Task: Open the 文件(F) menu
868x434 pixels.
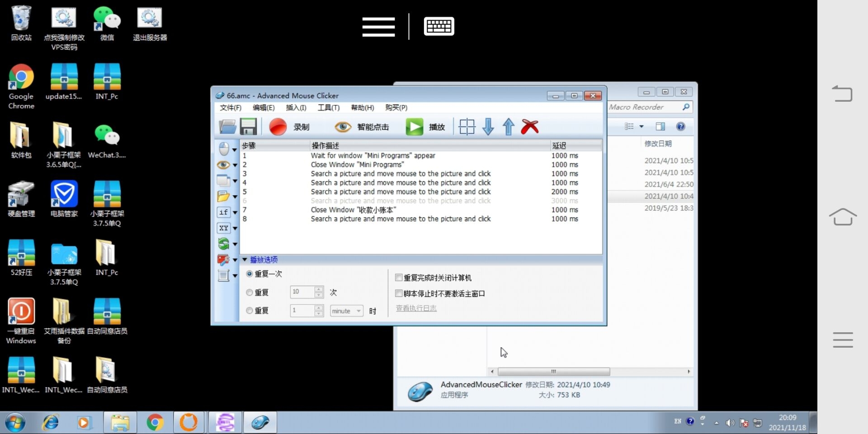Action: coord(230,108)
